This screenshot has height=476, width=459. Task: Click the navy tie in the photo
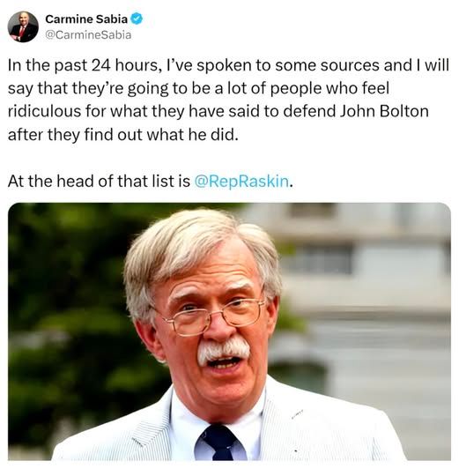(x=220, y=443)
